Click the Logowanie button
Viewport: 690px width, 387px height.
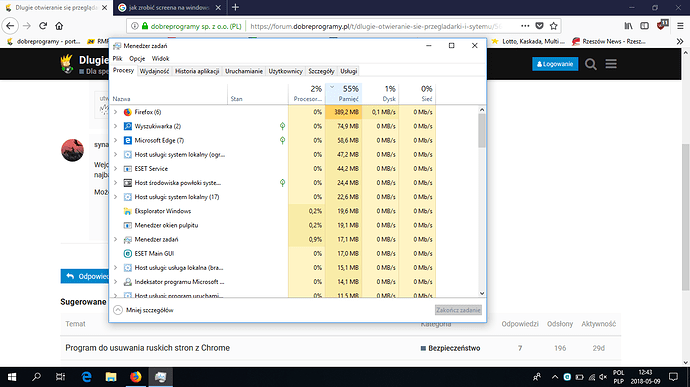[x=555, y=64]
